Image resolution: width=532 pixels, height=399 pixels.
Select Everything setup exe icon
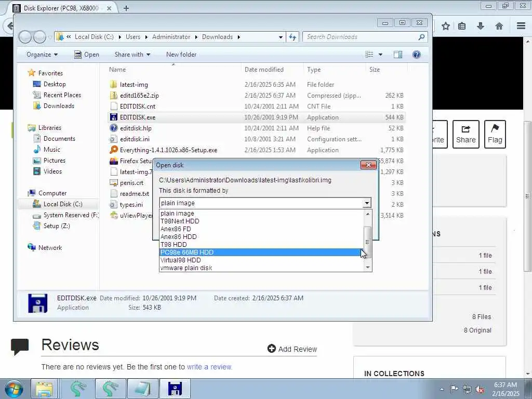(x=114, y=150)
